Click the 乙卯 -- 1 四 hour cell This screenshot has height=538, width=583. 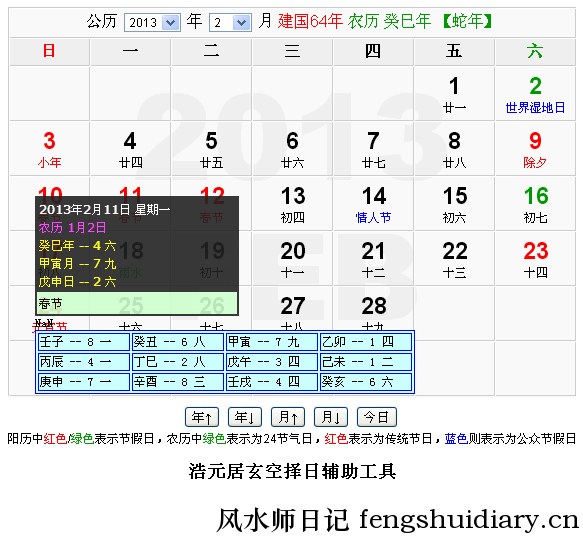[x=366, y=342]
